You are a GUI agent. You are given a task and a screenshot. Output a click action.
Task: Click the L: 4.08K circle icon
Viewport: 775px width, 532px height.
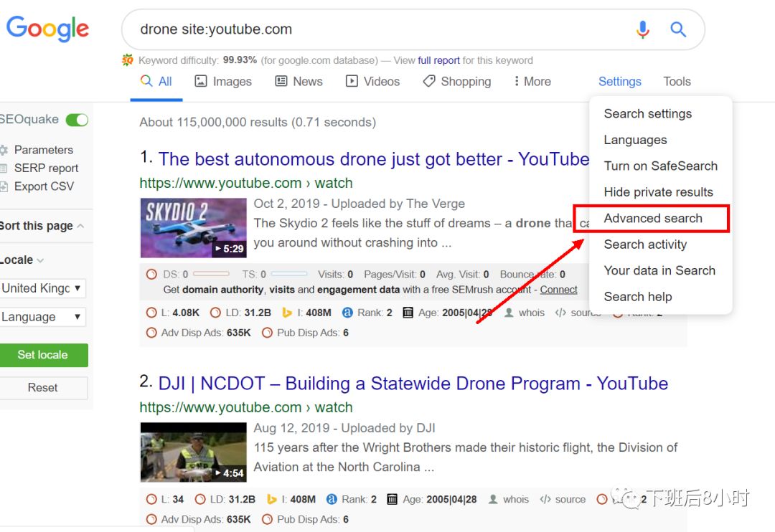coord(151,313)
